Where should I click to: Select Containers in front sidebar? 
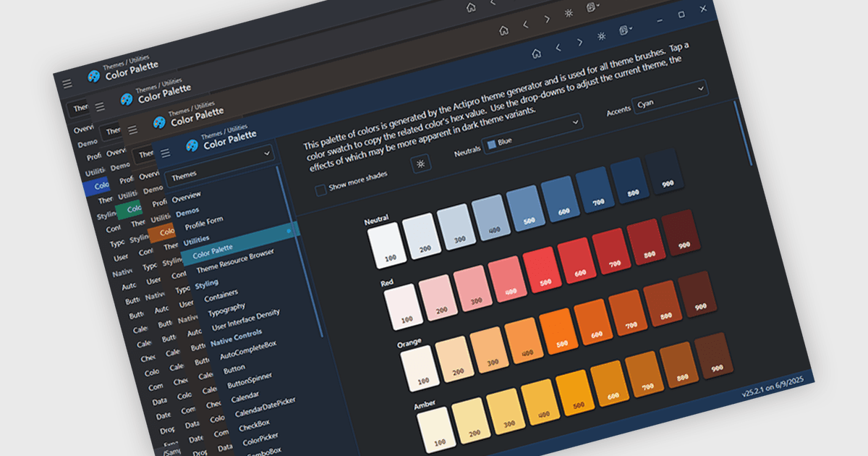(221, 296)
